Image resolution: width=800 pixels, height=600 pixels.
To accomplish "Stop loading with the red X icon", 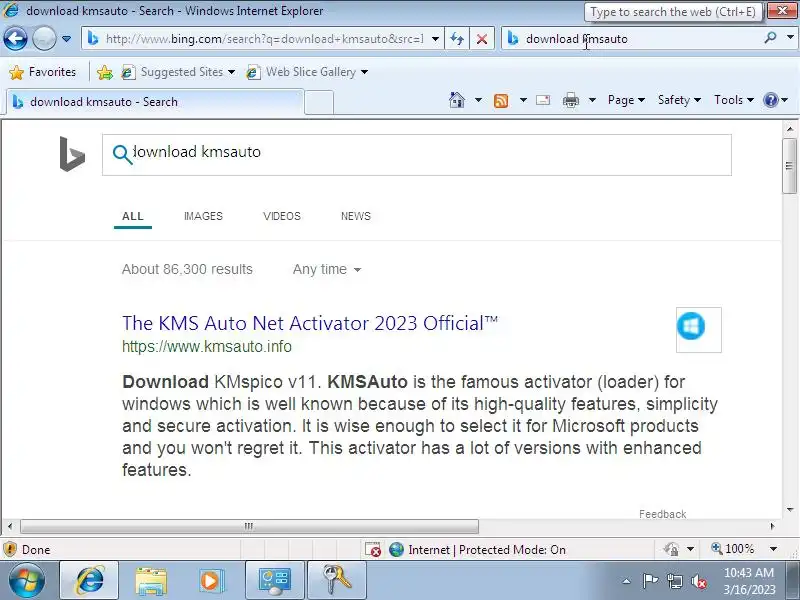I will pyautogui.click(x=481, y=39).
